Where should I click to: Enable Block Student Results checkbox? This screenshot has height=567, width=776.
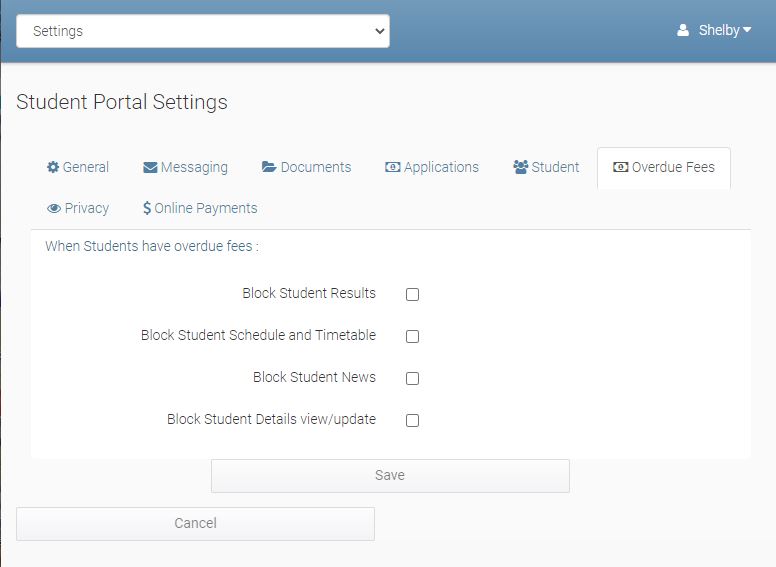(412, 294)
